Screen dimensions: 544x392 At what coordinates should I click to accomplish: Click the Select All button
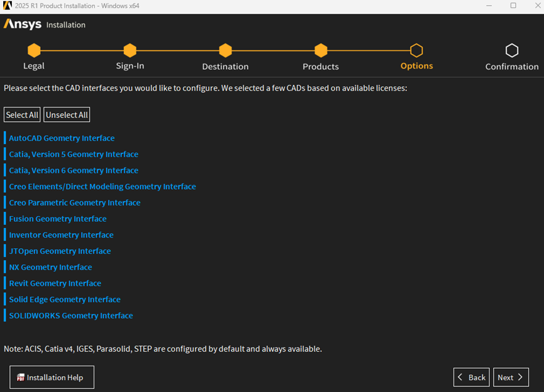pos(22,115)
